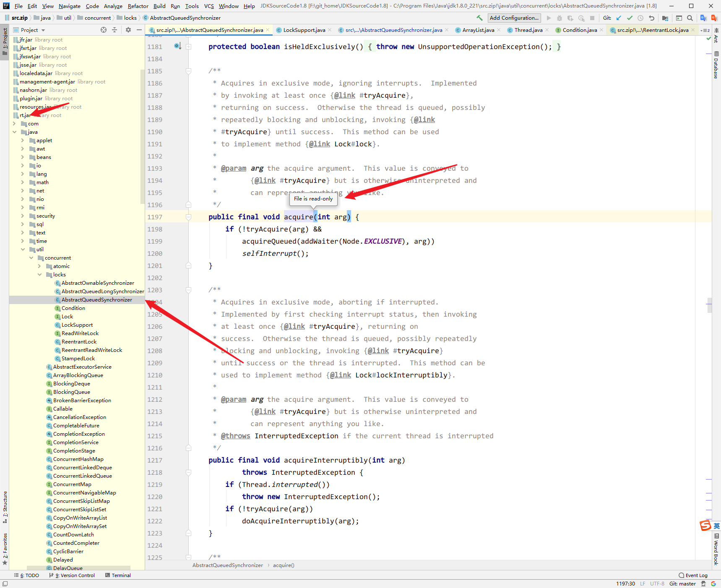Viewport: 721px width, 588px height.
Task: Switch to LockSupport.java tab
Action: pos(304,30)
